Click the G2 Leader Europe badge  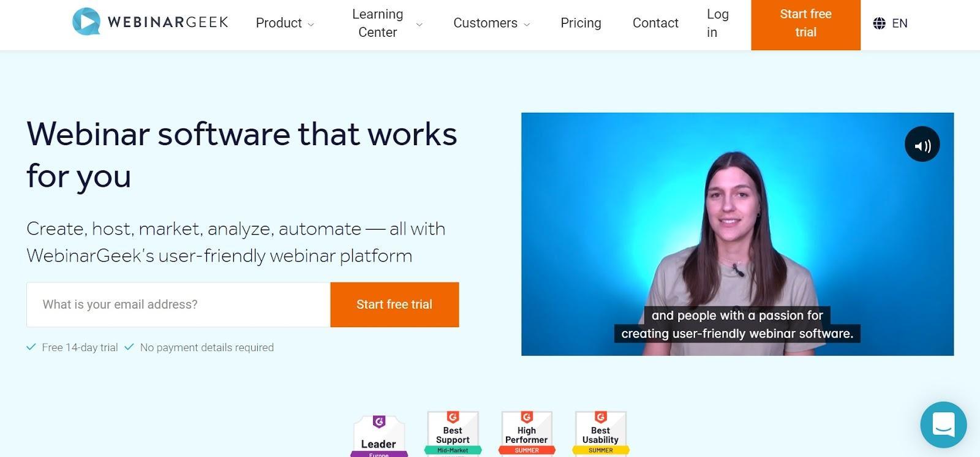pyautogui.click(x=379, y=436)
